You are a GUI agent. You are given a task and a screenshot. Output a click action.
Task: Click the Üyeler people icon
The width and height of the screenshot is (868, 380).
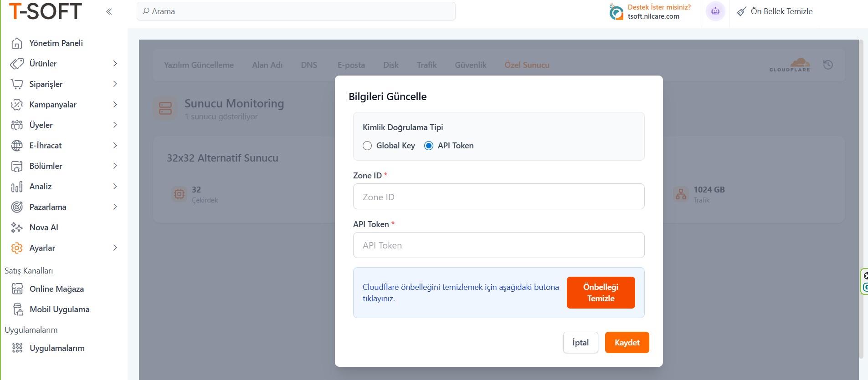(x=17, y=125)
